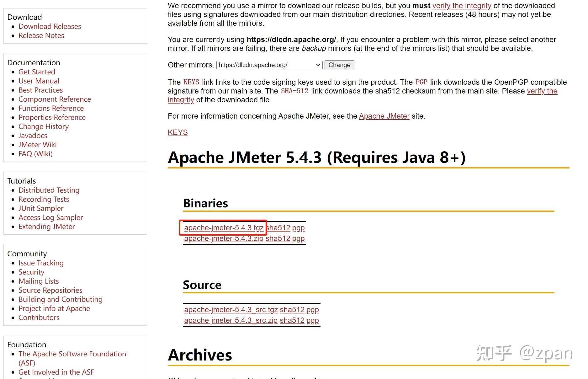
Task: Visit The Apache Software Foundation link
Action: 72,354
